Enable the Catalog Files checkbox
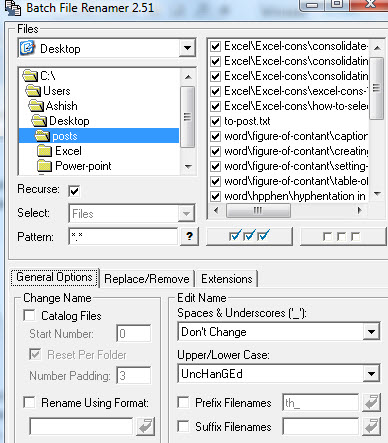Viewport: 388px width, 443px height. 30,315
